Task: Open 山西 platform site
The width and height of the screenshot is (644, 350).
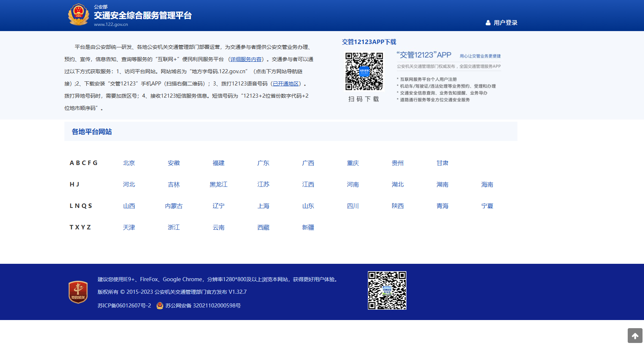Action: (x=129, y=206)
